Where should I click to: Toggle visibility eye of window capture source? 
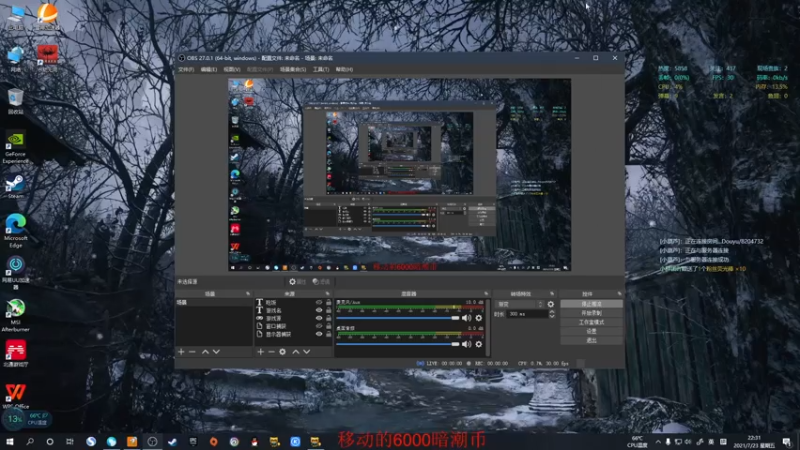pyautogui.click(x=319, y=326)
